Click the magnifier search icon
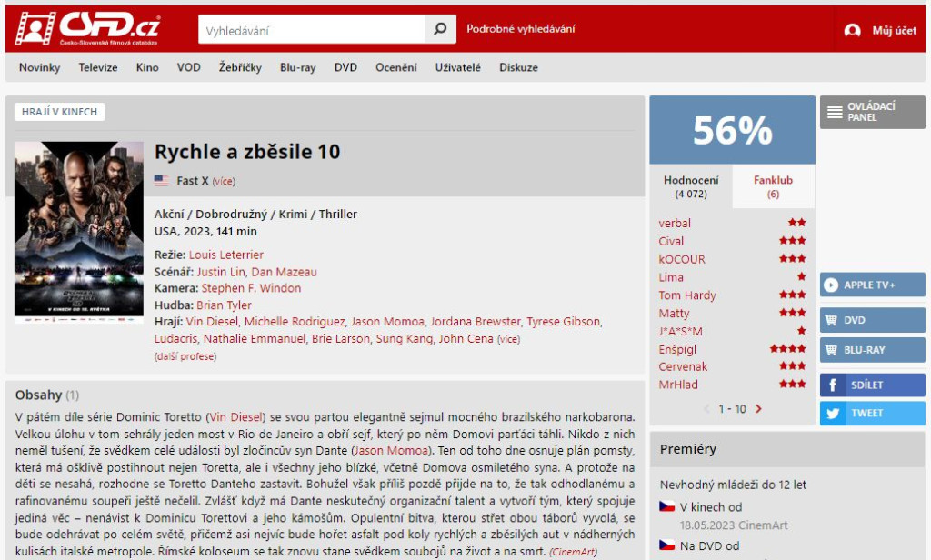This screenshot has width=931, height=560. (440, 29)
